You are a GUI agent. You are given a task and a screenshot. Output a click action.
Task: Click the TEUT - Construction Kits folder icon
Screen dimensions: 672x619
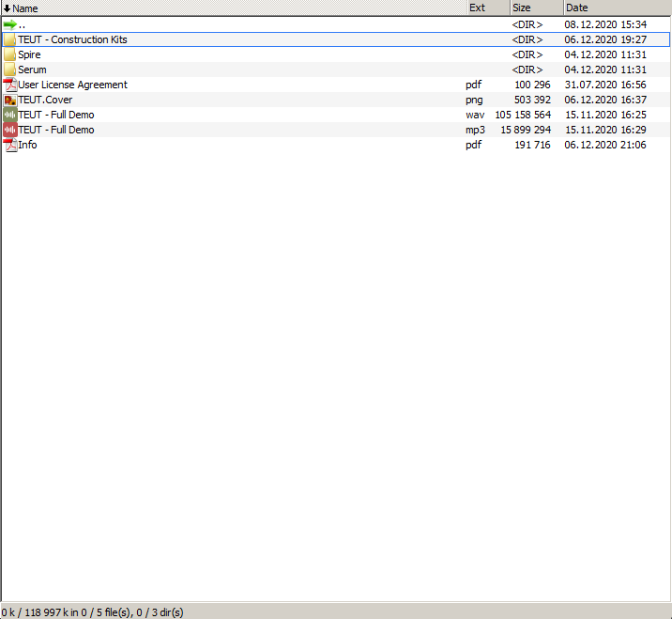coord(10,39)
